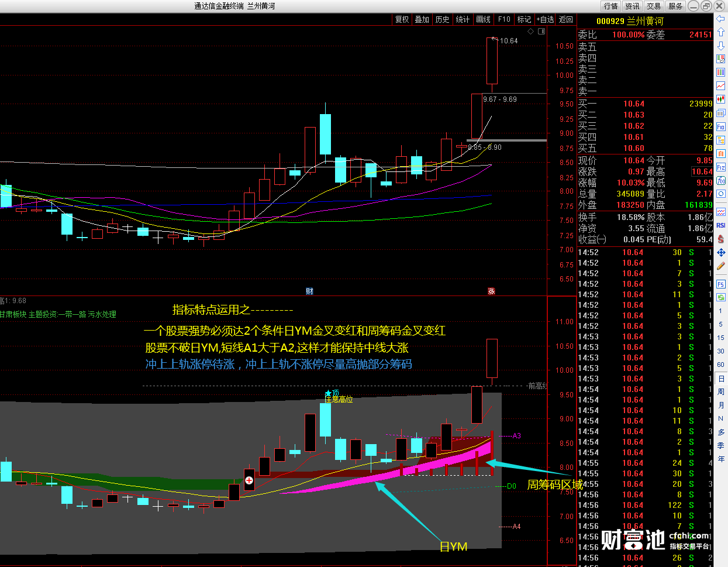Screen dimensions: 728x567
Task: Click the 污水处理 theme text
Action: tap(102, 314)
